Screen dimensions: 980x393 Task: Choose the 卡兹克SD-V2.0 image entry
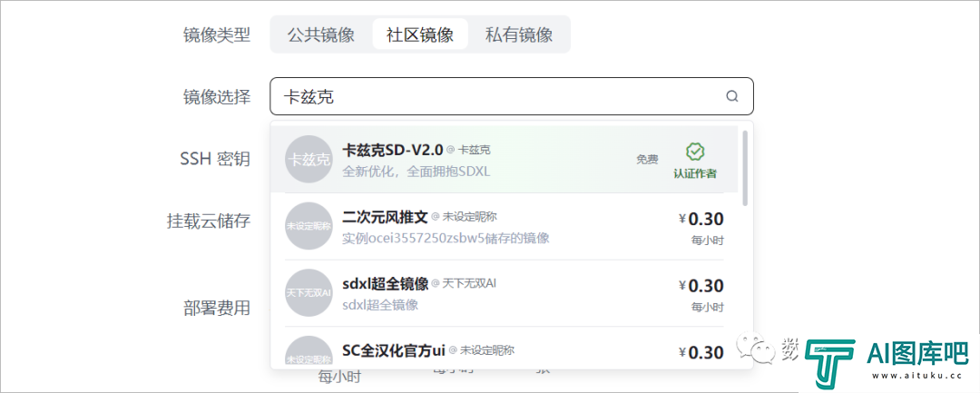[x=505, y=160]
